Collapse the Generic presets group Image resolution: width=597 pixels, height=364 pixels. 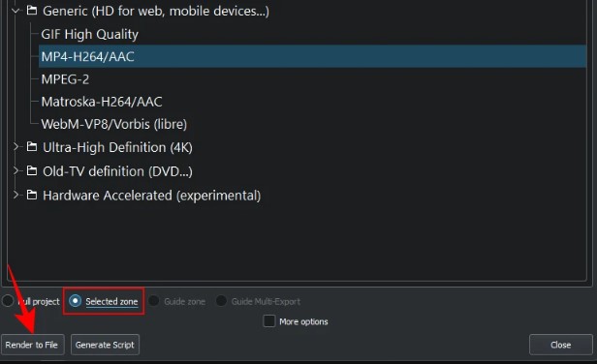pos(16,11)
